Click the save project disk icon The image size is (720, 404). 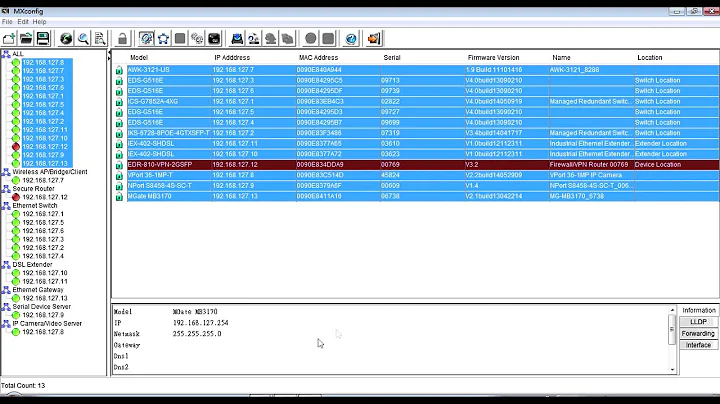43,39
